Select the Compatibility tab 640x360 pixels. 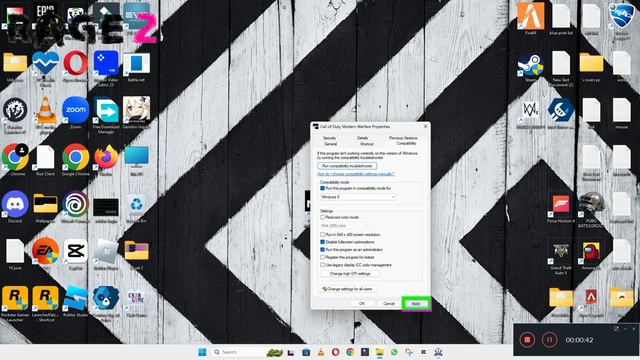click(x=406, y=143)
